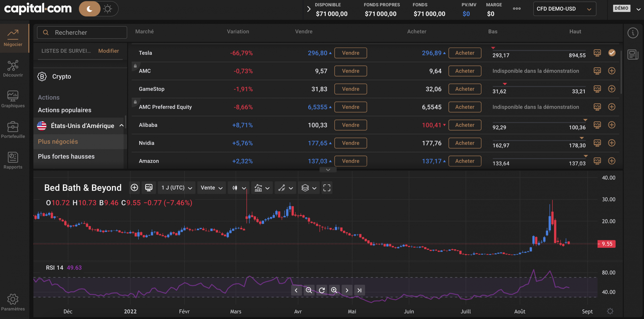Image resolution: width=644 pixels, height=319 pixels.
Task: Open the Rapports sidebar section
Action: click(x=13, y=160)
